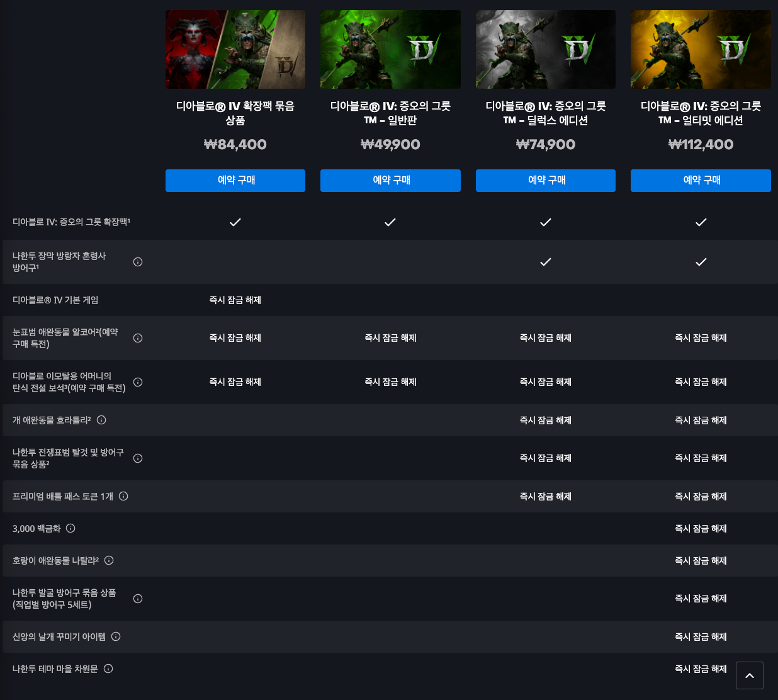Screen dimensions: 778x700
Task: Click row label 나한투 테마 마을 차원문
Action: (55, 669)
